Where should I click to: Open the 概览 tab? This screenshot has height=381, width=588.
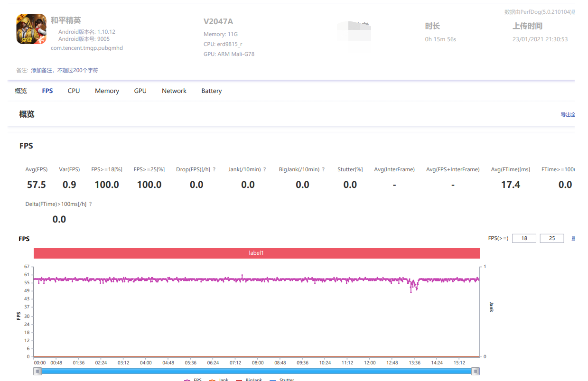tap(21, 91)
